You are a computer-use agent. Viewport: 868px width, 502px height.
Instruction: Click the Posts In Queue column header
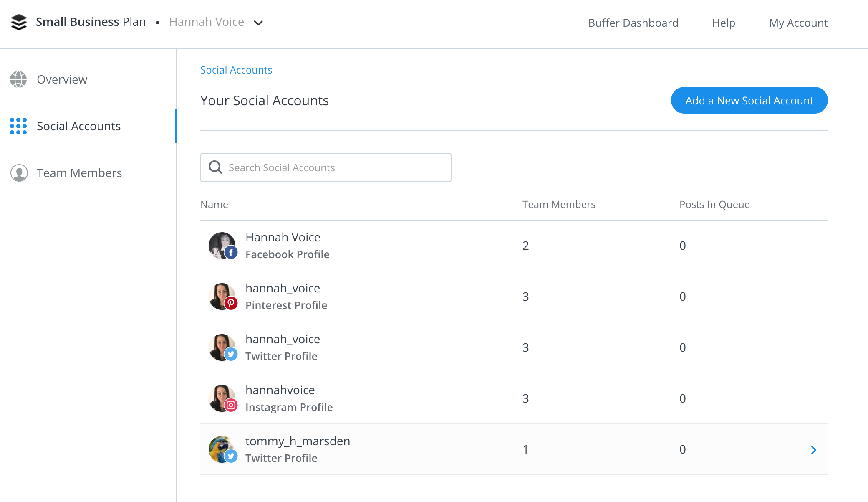[x=714, y=204]
